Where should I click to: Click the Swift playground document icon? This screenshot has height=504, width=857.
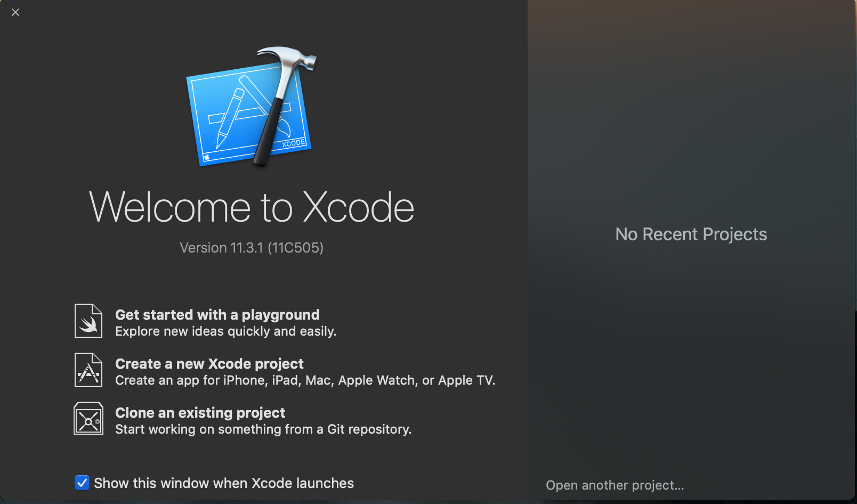[x=88, y=321]
